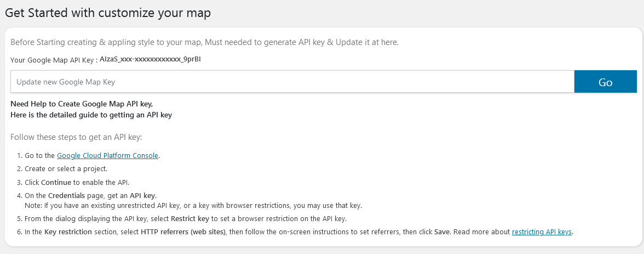The height and width of the screenshot is (254, 644).
Task: Click 'Here is the detailed guide' bold line
Action: point(91,115)
